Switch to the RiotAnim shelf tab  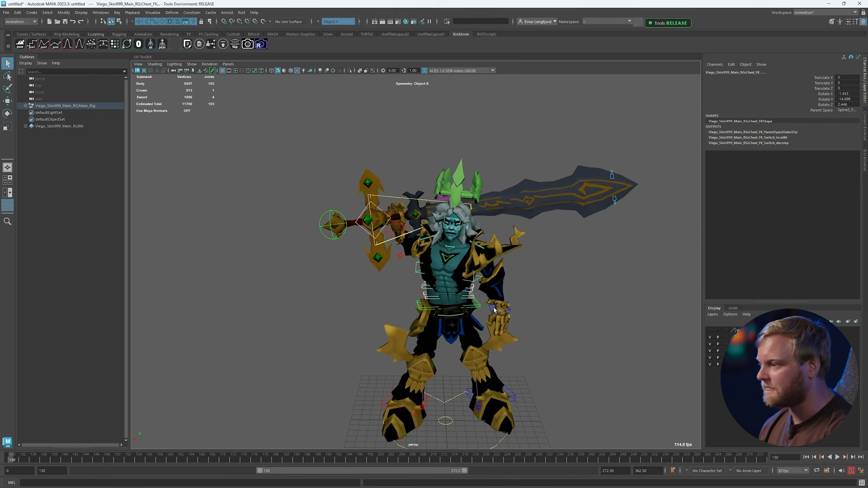pos(461,34)
